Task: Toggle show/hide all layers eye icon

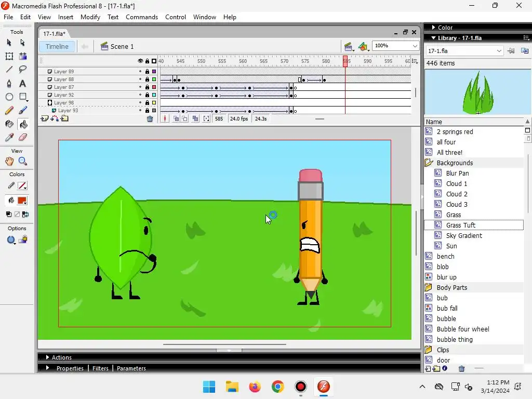Action: pyautogui.click(x=140, y=61)
